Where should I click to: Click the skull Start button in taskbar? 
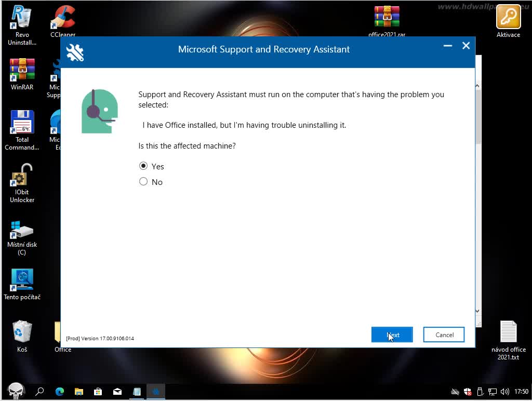16,392
